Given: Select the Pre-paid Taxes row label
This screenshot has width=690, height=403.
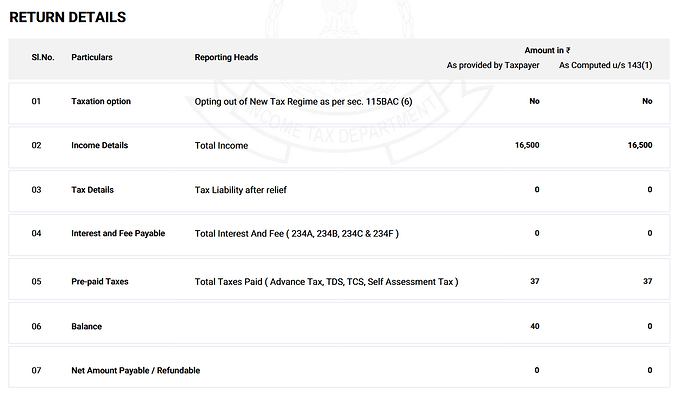Looking at the screenshot, I should 100,282.
